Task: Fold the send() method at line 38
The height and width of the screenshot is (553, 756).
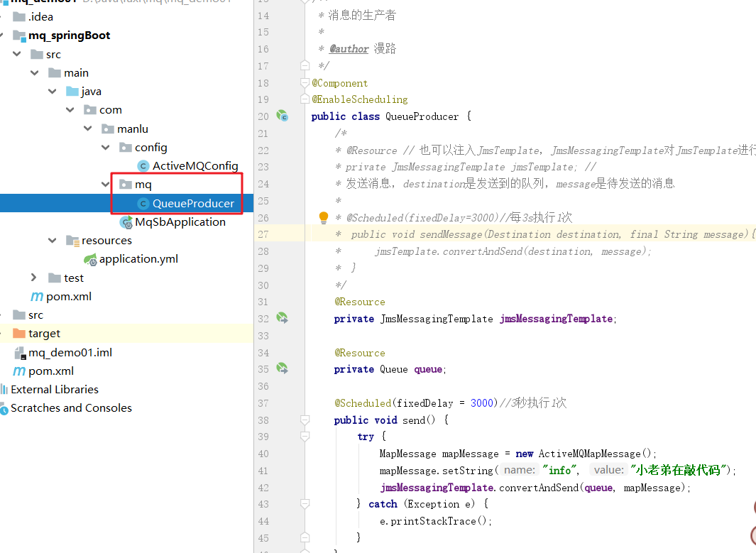Action: 305,420
